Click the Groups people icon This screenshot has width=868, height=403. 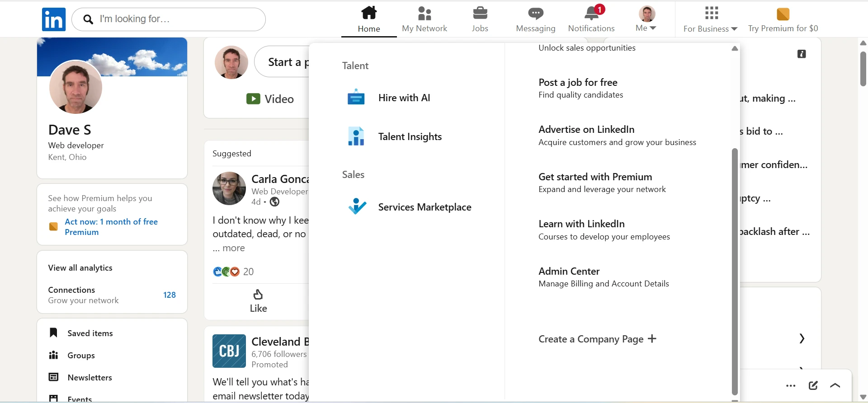pos(53,355)
